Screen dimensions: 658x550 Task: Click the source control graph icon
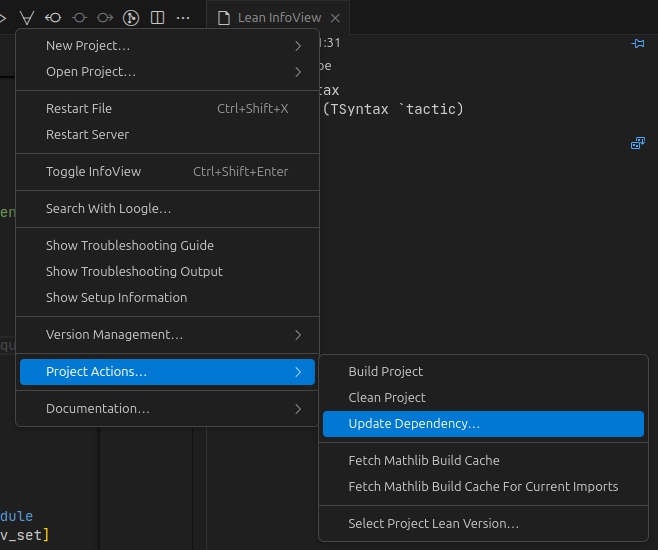[x=131, y=18]
